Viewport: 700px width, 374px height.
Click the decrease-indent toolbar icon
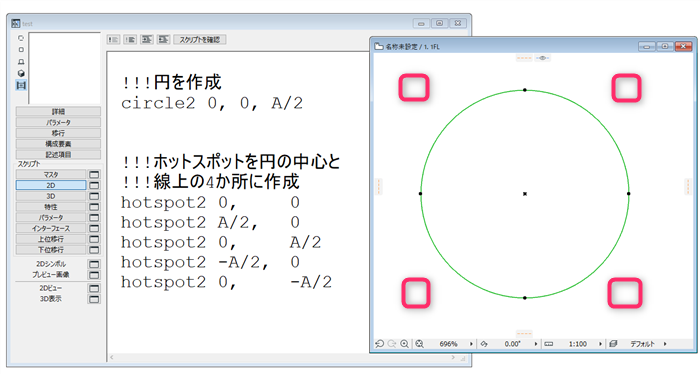[x=163, y=40]
